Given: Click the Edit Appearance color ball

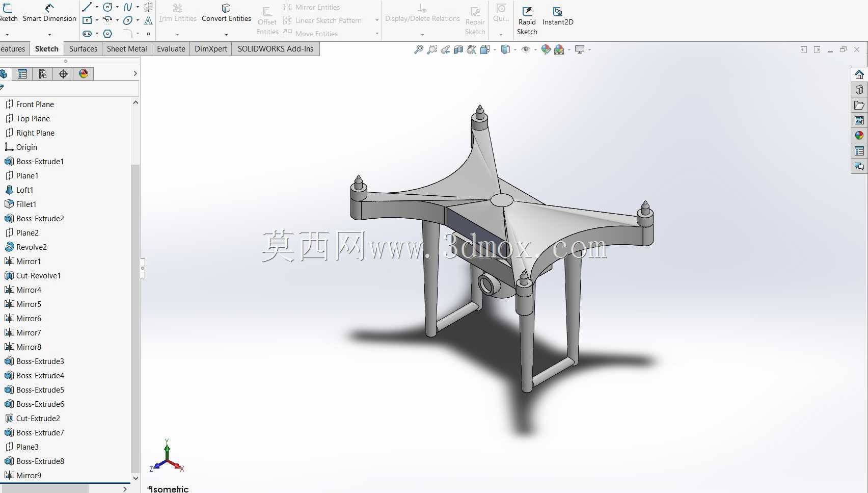Looking at the screenshot, I should pos(546,49).
